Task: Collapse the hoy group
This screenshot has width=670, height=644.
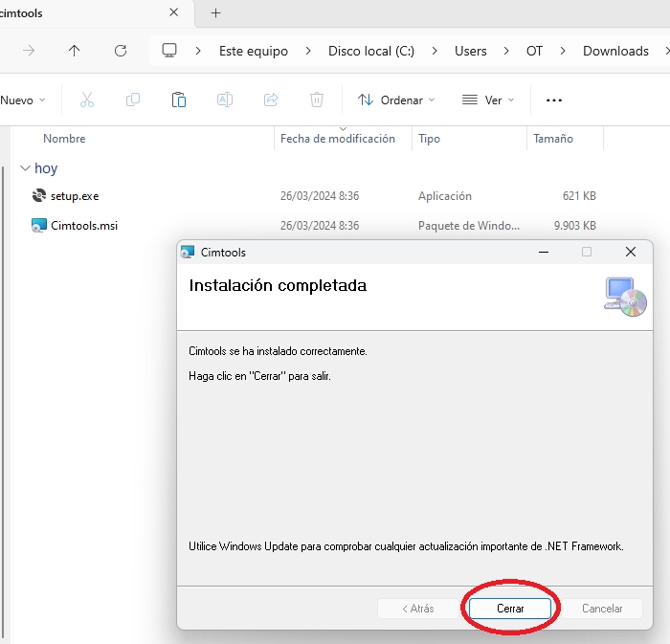Action: click(25, 168)
